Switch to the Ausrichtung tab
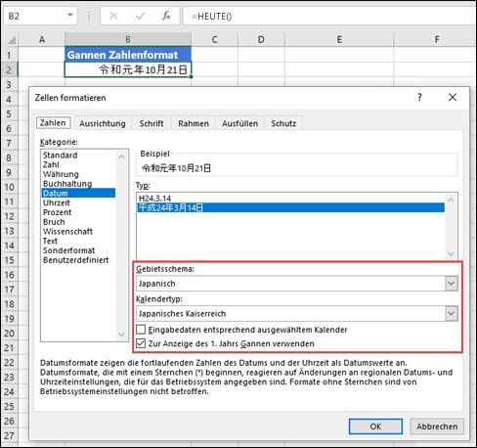Viewport: 477px width, 448px height. click(x=103, y=123)
